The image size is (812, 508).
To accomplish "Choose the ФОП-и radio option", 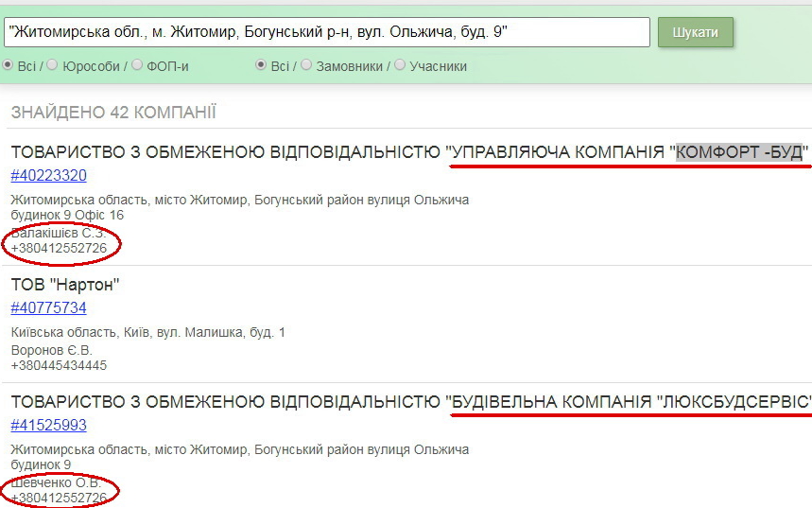I will [138, 65].
